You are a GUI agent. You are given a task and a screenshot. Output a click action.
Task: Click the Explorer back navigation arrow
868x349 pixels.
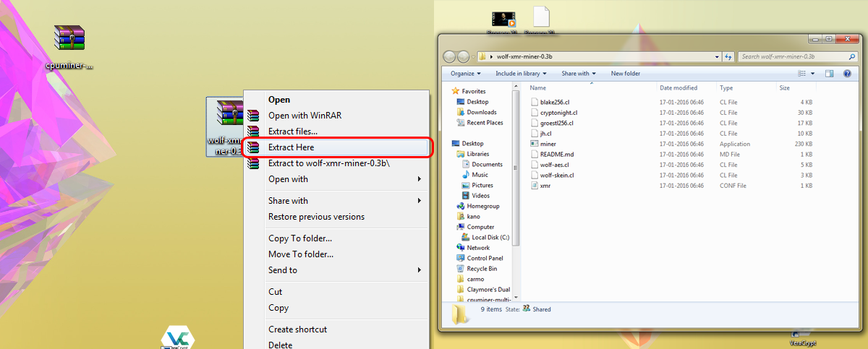coord(449,56)
